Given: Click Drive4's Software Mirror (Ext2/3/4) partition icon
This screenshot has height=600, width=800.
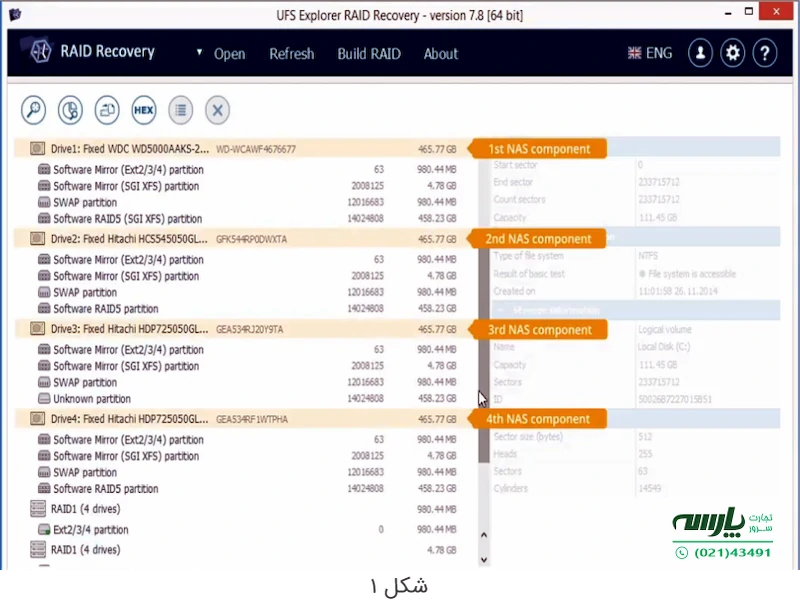Looking at the screenshot, I should 44,439.
